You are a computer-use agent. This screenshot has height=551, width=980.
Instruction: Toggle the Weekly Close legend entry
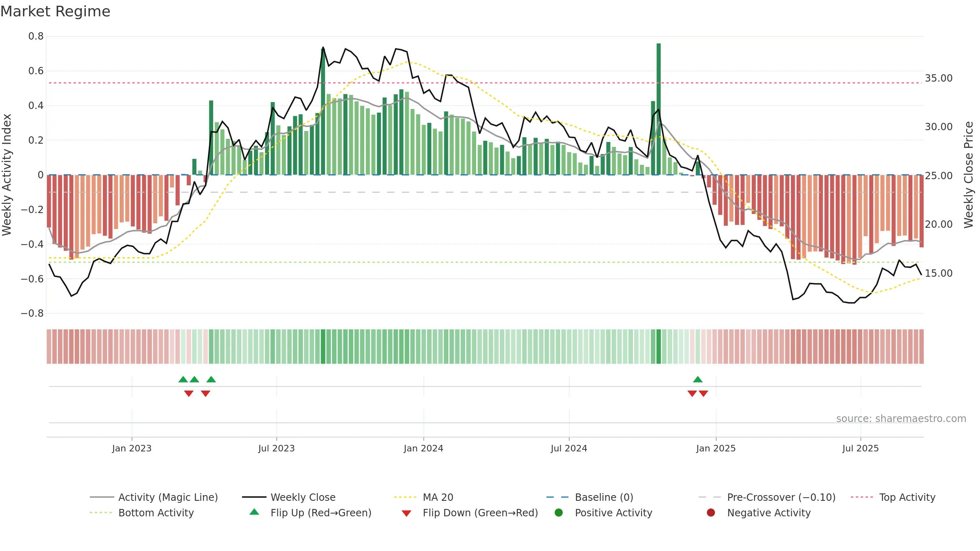(x=289, y=497)
